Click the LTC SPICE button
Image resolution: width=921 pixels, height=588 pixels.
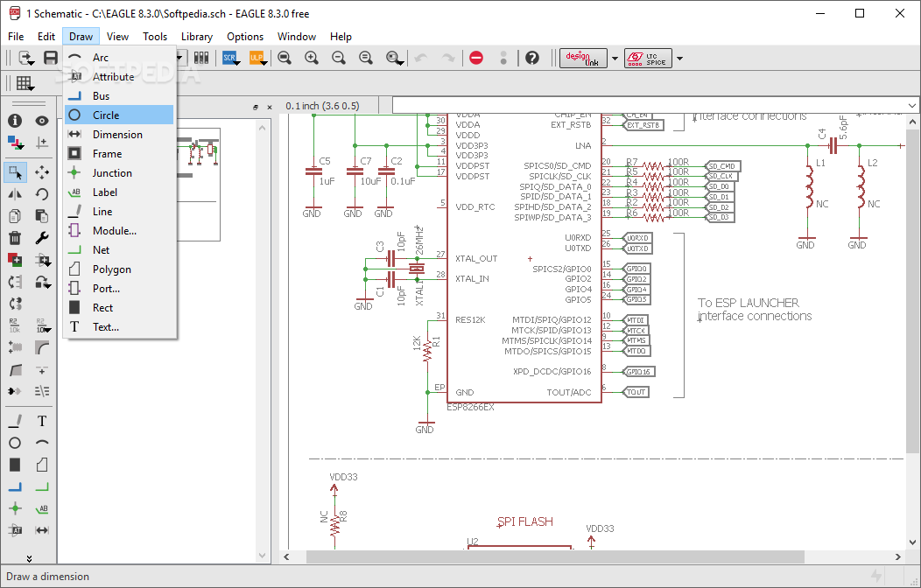click(649, 58)
